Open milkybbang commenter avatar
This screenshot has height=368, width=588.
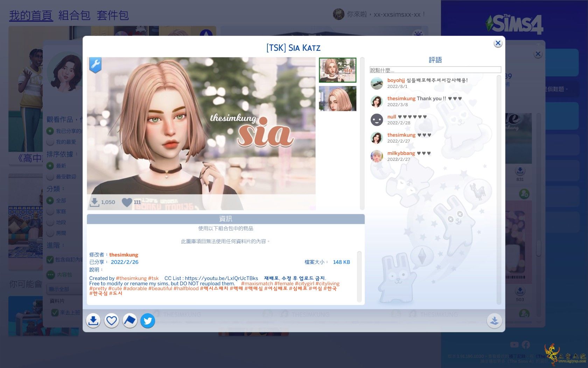tap(377, 156)
